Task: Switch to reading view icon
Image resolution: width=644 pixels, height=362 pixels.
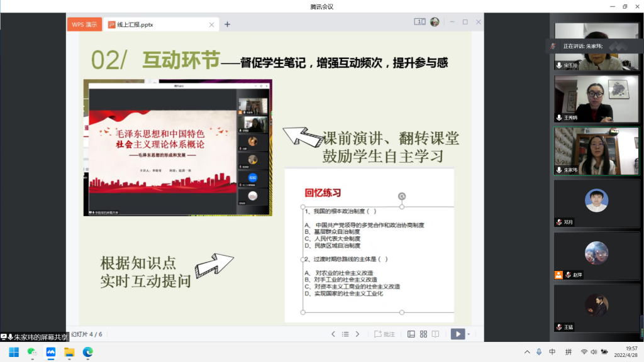Action: click(436, 334)
